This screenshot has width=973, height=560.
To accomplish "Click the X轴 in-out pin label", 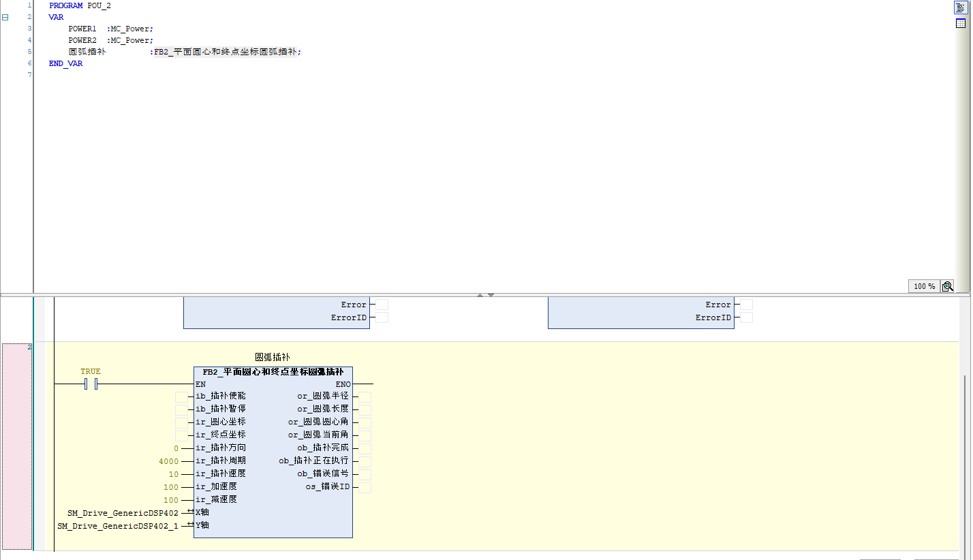I will [202, 512].
